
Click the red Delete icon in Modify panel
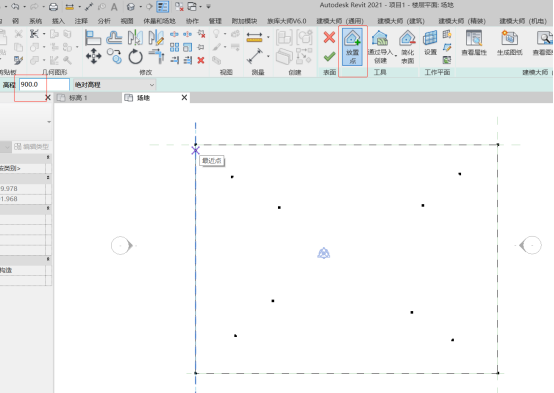(x=201, y=60)
